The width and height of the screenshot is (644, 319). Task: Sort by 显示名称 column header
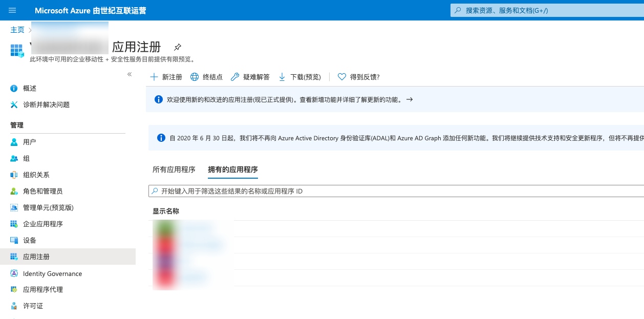(x=166, y=211)
